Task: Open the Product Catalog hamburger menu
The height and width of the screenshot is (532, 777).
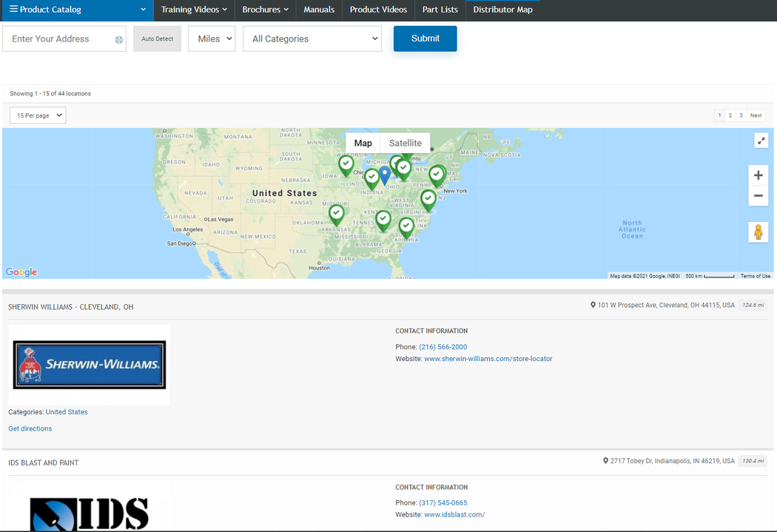Action: pos(14,9)
